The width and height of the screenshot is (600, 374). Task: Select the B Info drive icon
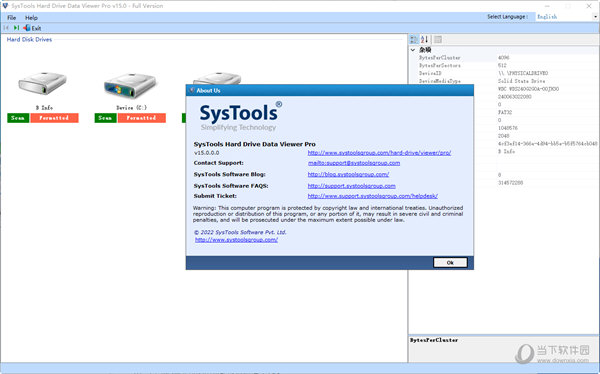pyautogui.click(x=42, y=83)
